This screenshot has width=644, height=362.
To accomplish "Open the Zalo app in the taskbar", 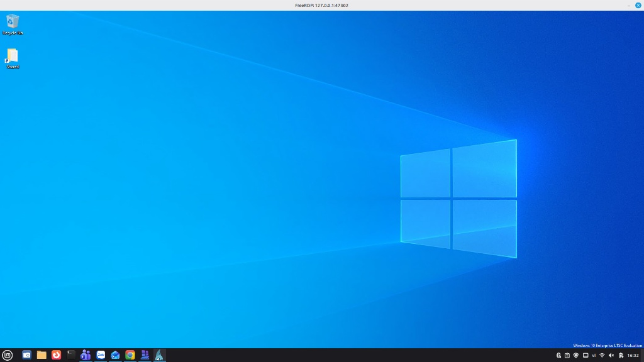I will point(101,355).
